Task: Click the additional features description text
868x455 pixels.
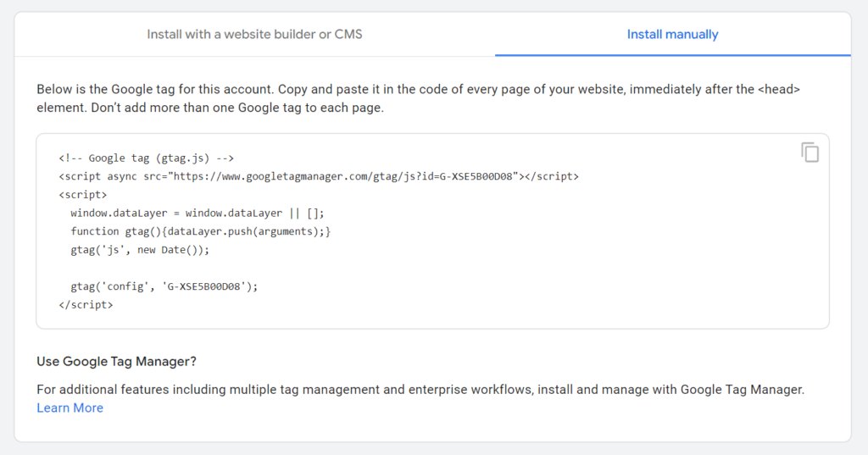Action: click(420, 390)
